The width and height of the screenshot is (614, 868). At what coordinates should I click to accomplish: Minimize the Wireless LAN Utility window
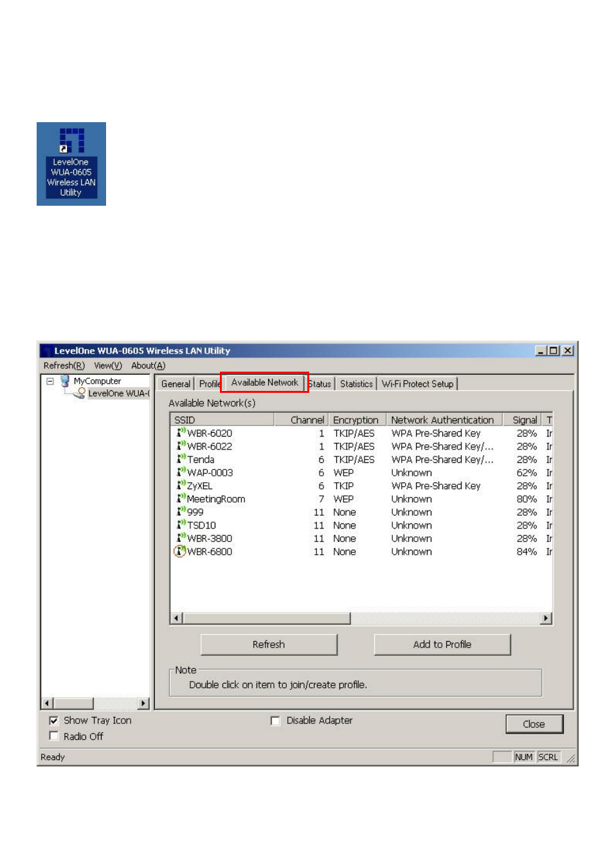[541, 350]
